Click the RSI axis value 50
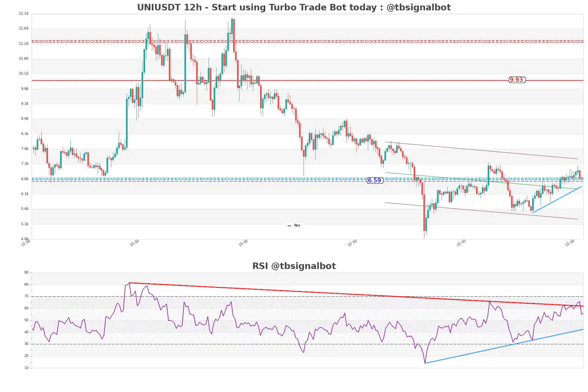The height and width of the screenshot is (392, 588). click(x=26, y=320)
